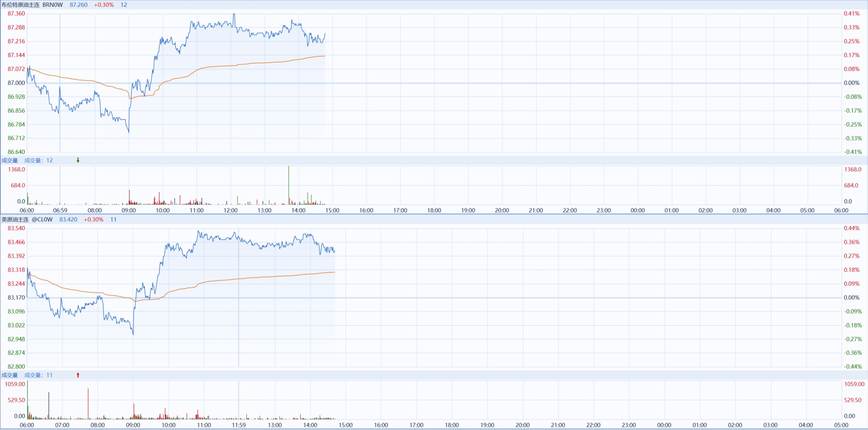Image resolution: width=868 pixels, height=430 pixels.
Task: Click the 86.640 bottom price axis label
Action: (16, 152)
